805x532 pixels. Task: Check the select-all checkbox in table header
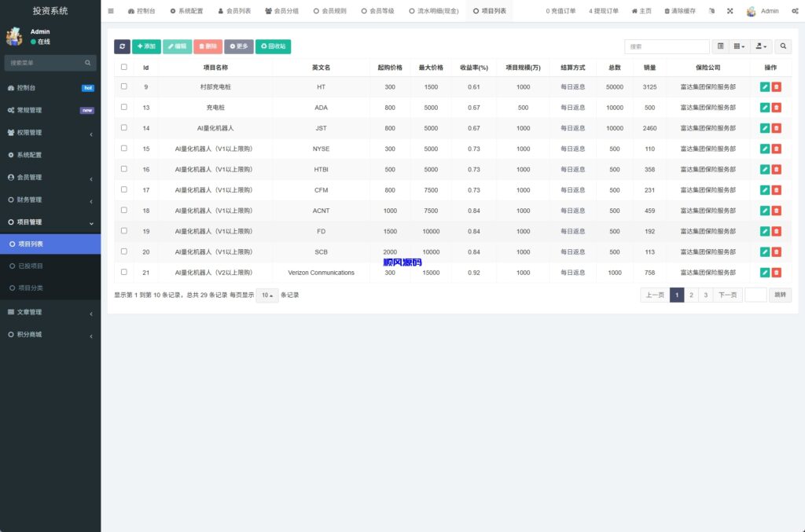123,67
